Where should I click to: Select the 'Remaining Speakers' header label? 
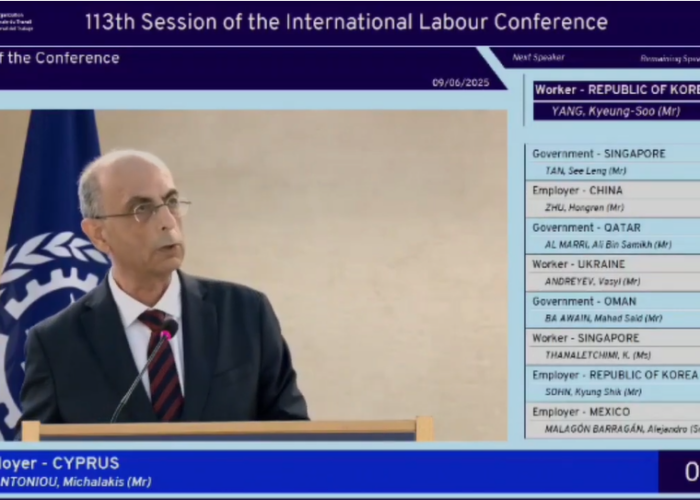[x=670, y=58]
